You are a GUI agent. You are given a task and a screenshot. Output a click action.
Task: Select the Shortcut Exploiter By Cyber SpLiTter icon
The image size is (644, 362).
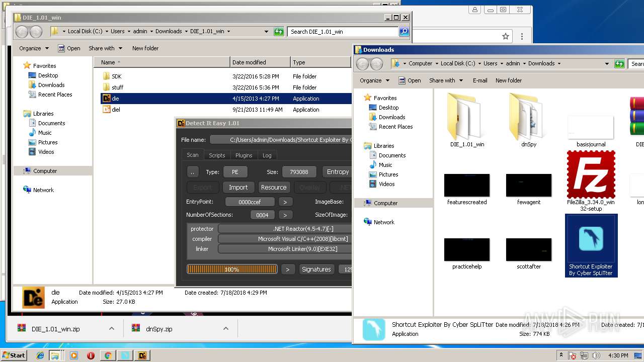click(x=591, y=245)
